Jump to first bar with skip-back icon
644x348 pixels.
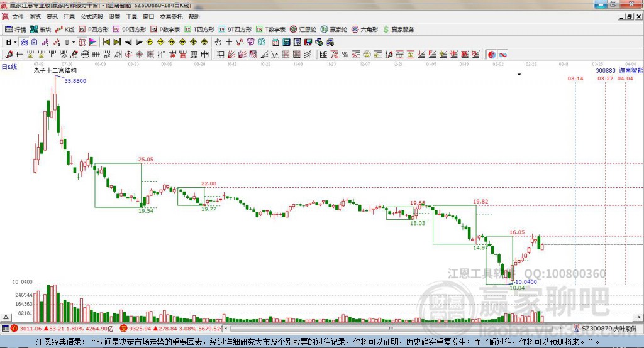[x=106, y=42]
